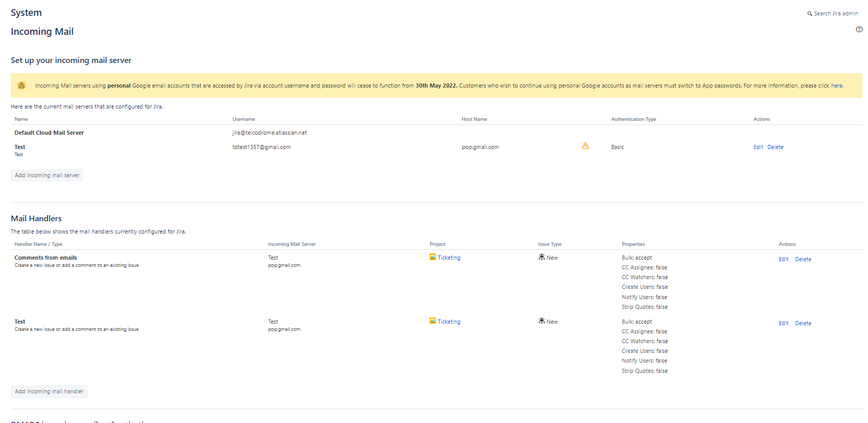This screenshot has height=423, width=868.
Task: Click the System page heading
Action: click(x=26, y=13)
